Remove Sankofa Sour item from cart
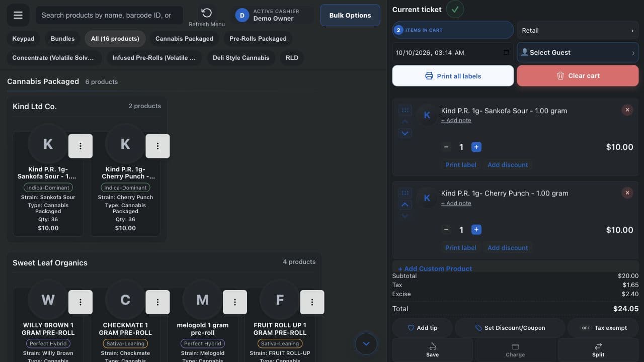The width and height of the screenshot is (644, 362). tap(627, 110)
